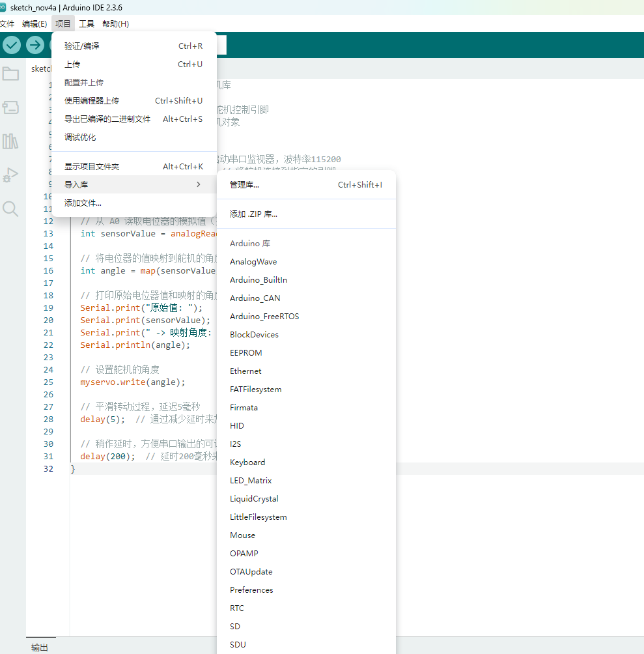Select 导出已编译的二进制文件
644x654 pixels.
coord(133,119)
